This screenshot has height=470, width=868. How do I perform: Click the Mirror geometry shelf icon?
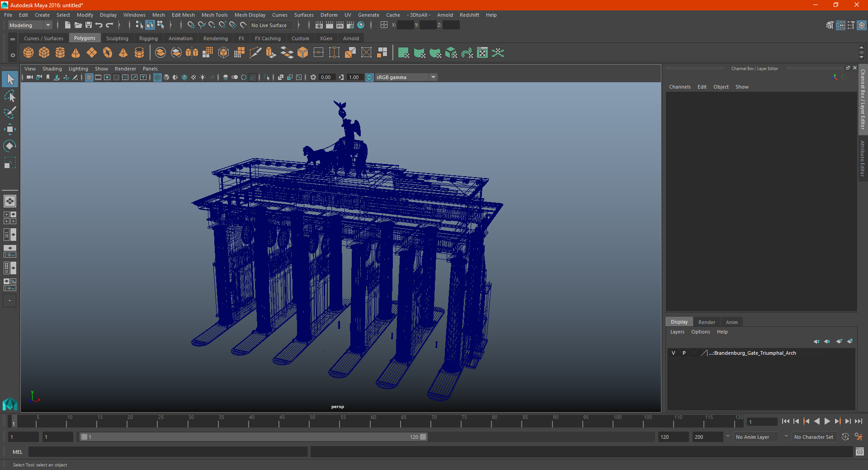[192, 53]
